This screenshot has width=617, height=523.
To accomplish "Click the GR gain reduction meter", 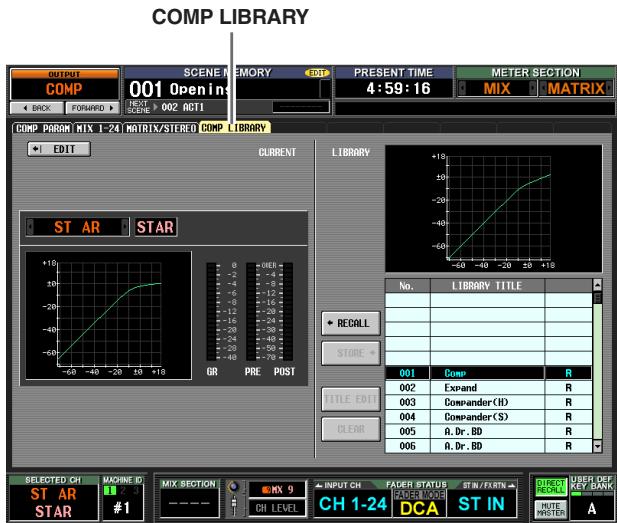I will (212, 311).
